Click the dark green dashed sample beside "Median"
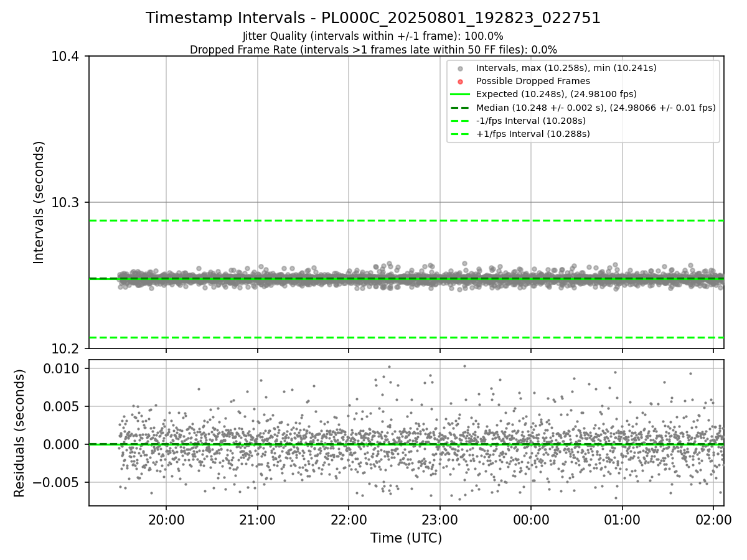Image resolution: width=747 pixels, height=560 pixels. click(x=460, y=108)
